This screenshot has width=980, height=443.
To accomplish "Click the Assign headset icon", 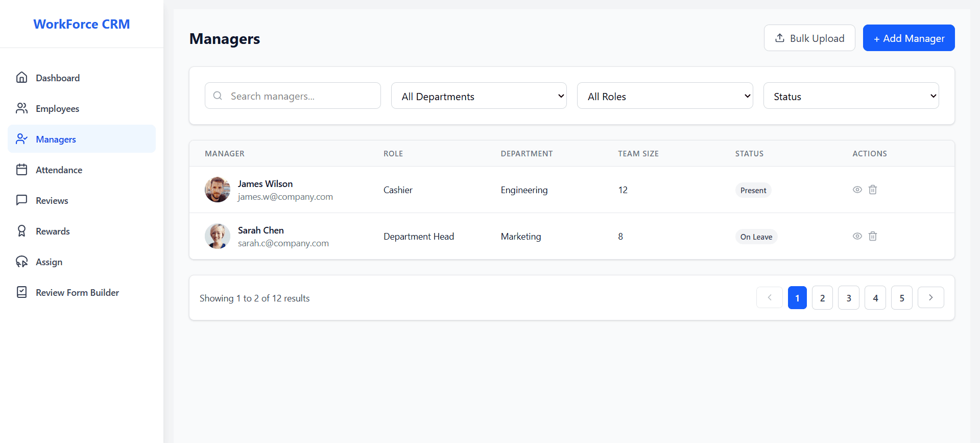I will [x=21, y=262].
